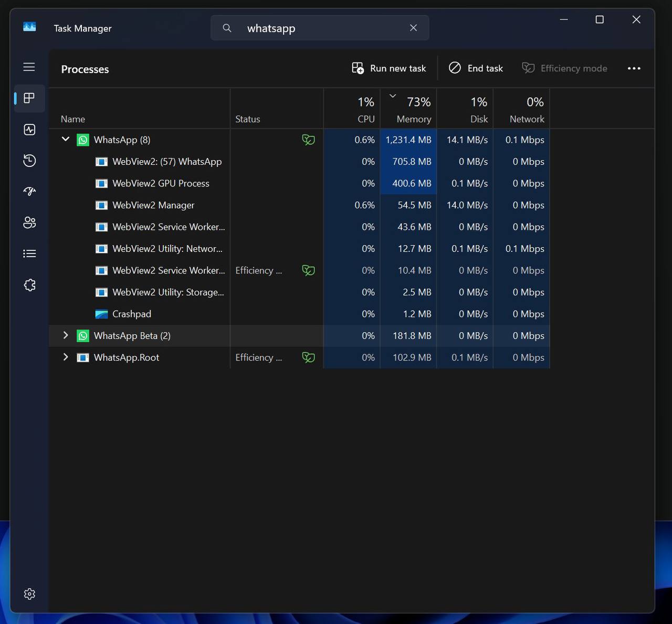Select the Crashpad process row
Viewport: 672px width, 624px height.
(131, 314)
